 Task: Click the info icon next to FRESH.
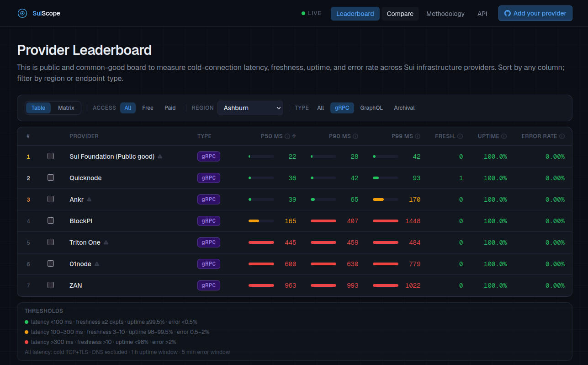pyautogui.click(x=460, y=136)
